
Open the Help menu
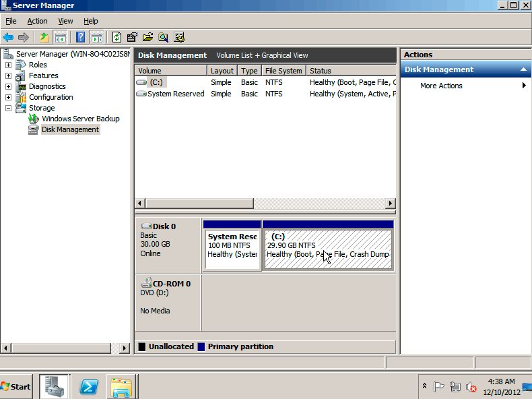pyautogui.click(x=91, y=21)
